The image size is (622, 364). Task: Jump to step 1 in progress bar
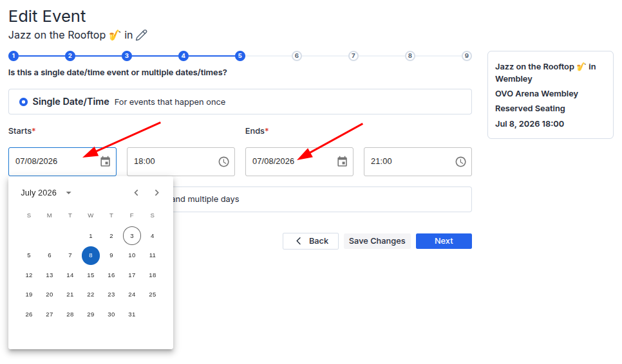pyautogui.click(x=14, y=56)
